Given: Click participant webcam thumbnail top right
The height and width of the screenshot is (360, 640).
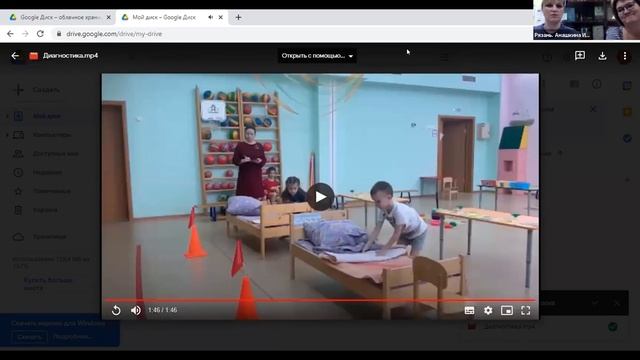Looking at the screenshot, I should click(587, 20).
